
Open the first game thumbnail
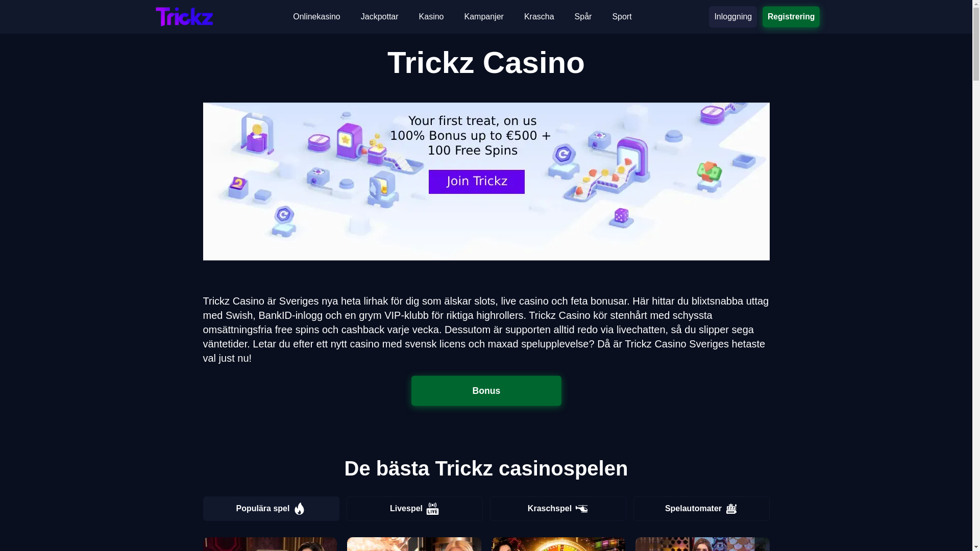270,544
